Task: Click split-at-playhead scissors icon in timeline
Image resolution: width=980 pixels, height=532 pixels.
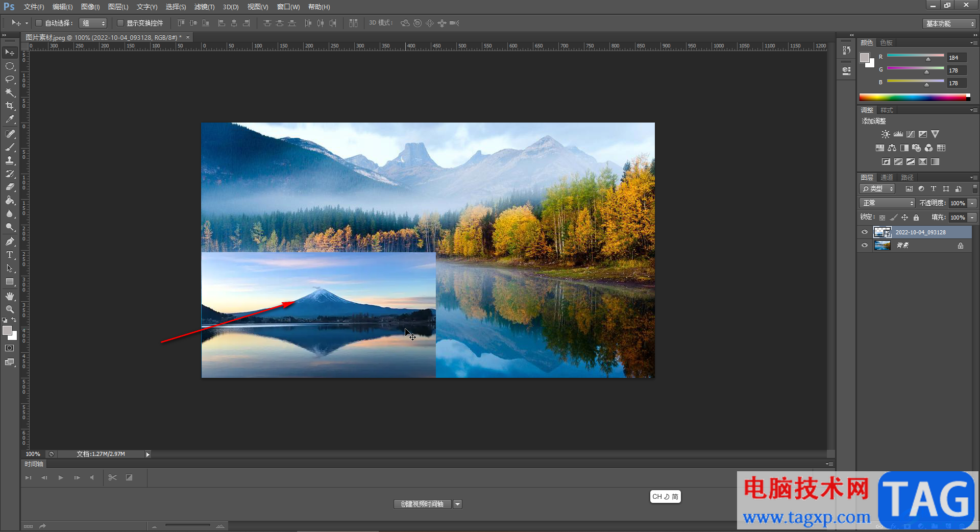Action: pyautogui.click(x=113, y=477)
